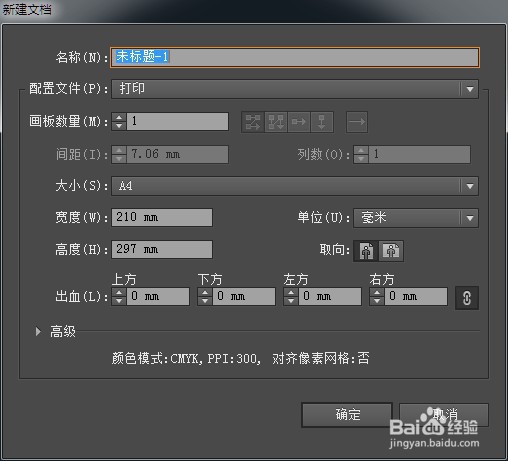Click the right-to-left layout arrow icon
Viewport: 508px width, 461px height.
357,122
